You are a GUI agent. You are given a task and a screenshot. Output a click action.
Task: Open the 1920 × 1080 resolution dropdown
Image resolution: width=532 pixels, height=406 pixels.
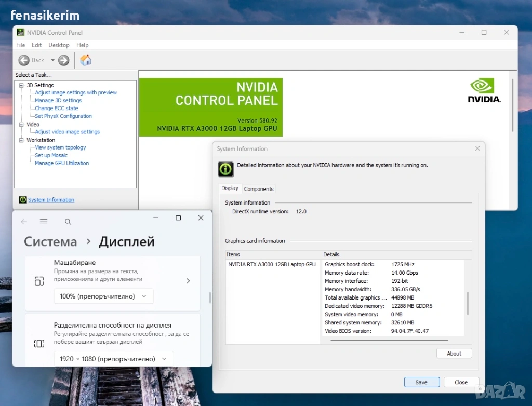(x=113, y=359)
